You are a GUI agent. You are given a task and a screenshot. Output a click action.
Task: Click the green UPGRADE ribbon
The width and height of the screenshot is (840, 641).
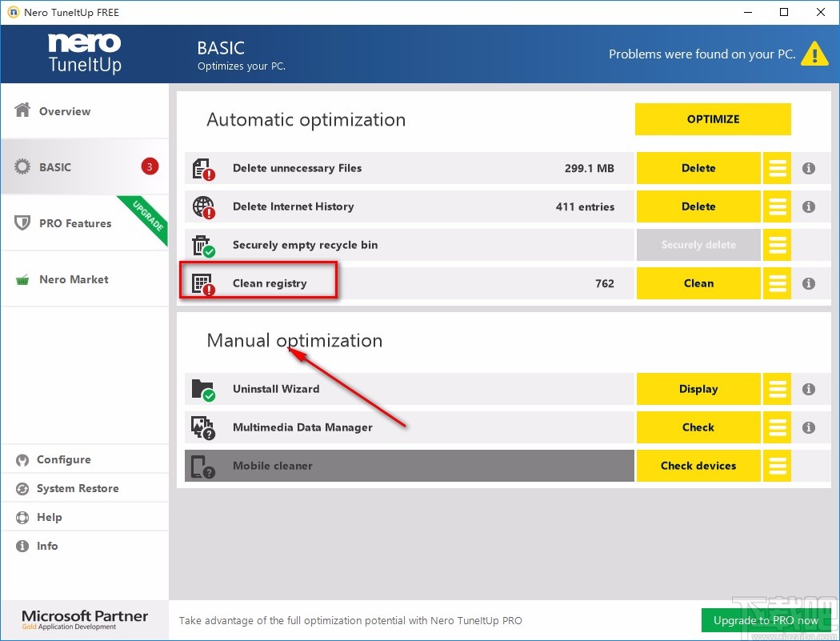pos(145,218)
